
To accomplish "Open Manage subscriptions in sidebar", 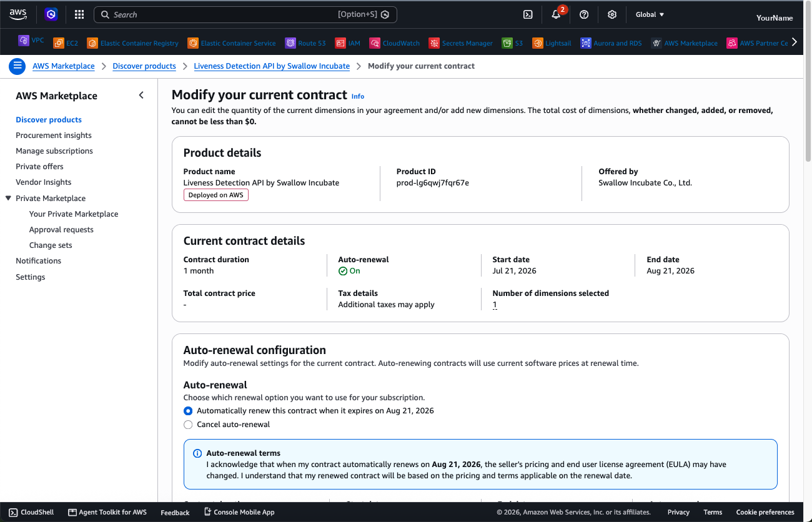I will pyautogui.click(x=54, y=151).
